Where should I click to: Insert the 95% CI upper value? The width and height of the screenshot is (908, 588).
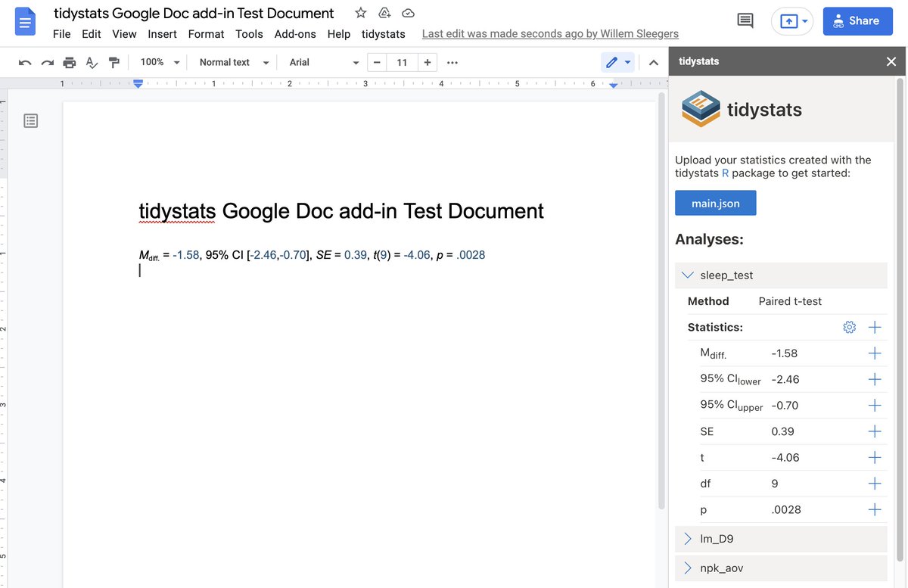click(x=875, y=405)
